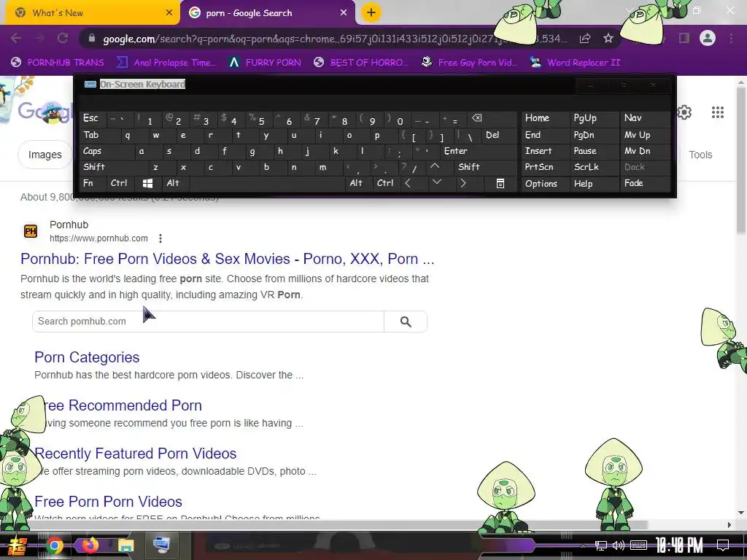Click Options on the On-Screen Keyboard
The width and height of the screenshot is (747, 560).
coord(545,183)
